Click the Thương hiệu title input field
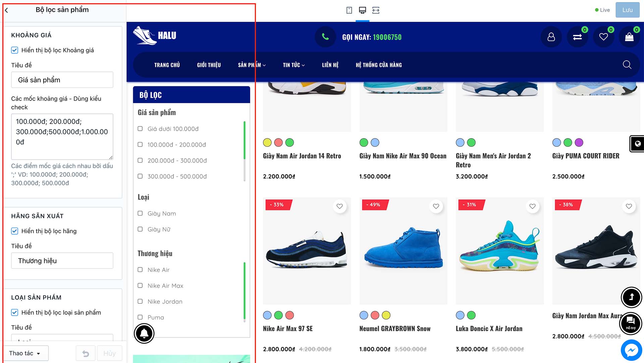The height and width of the screenshot is (363, 644). click(62, 260)
